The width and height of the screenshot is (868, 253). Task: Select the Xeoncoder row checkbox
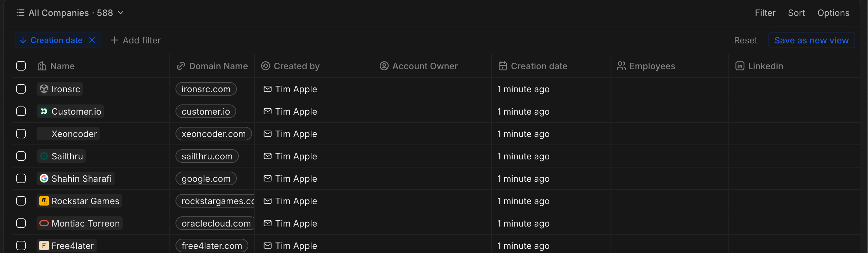[21, 134]
